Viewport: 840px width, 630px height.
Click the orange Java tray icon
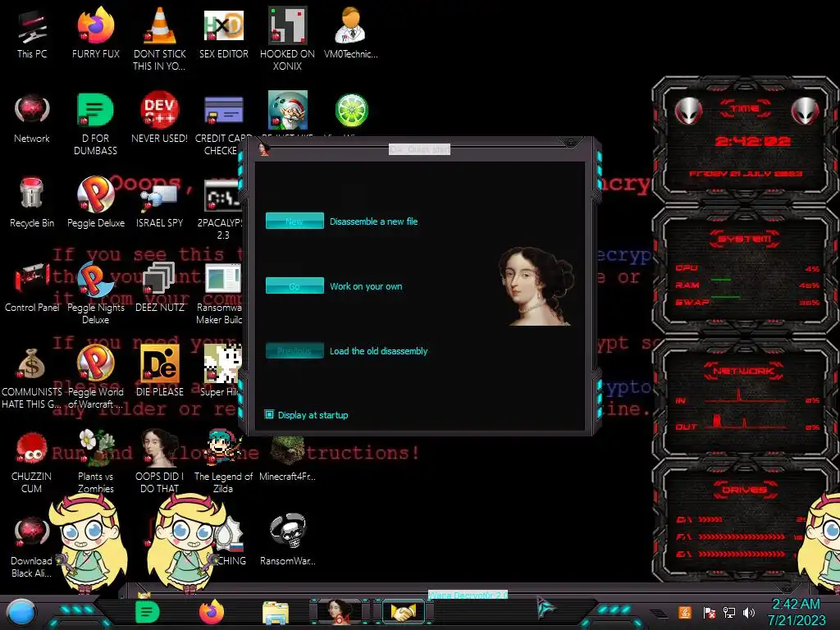684,612
